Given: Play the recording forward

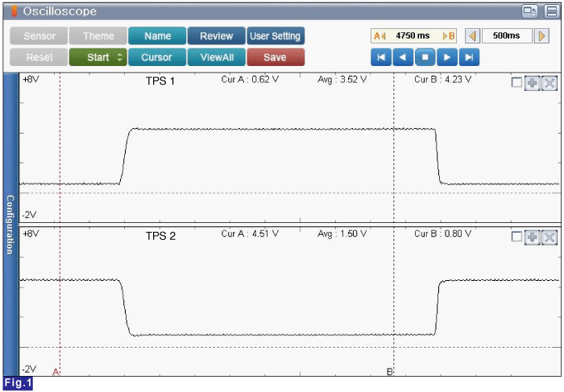Looking at the screenshot, I should point(447,57).
